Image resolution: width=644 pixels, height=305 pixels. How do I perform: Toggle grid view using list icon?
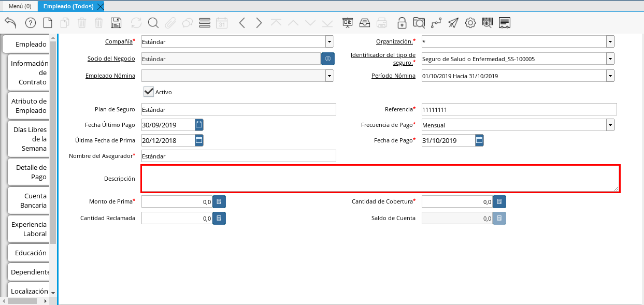pos(205,23)
